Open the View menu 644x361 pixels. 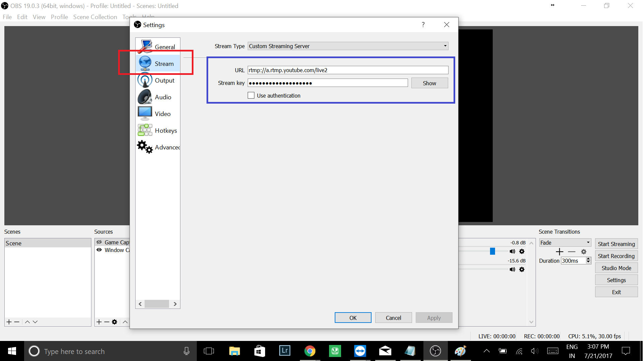pyautogui.click(x=39, y=17)
